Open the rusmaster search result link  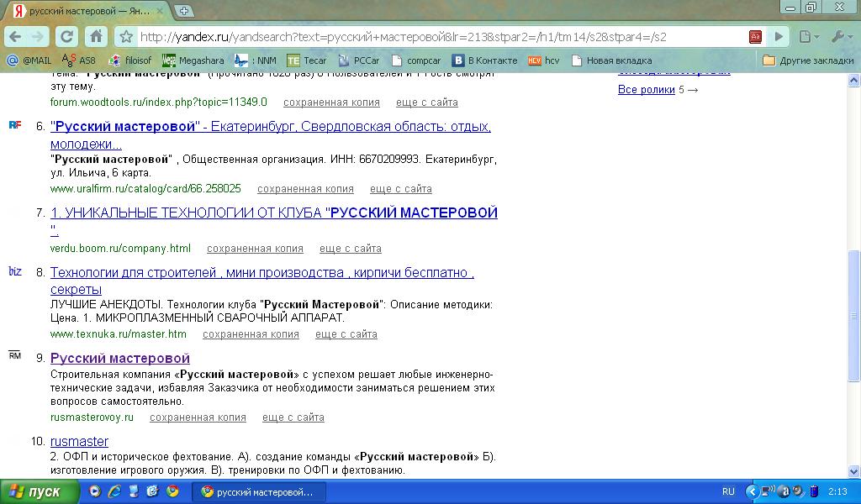(x=79, y=442)
